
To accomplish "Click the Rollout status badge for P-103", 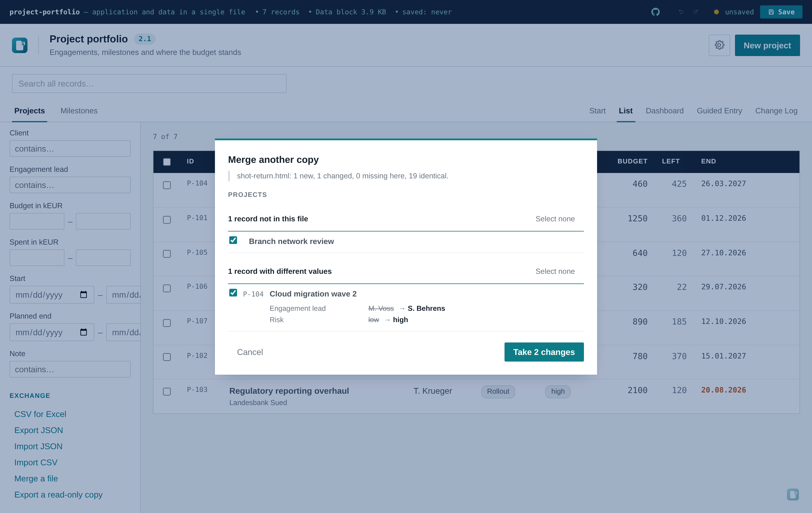I will pos(498,391).
